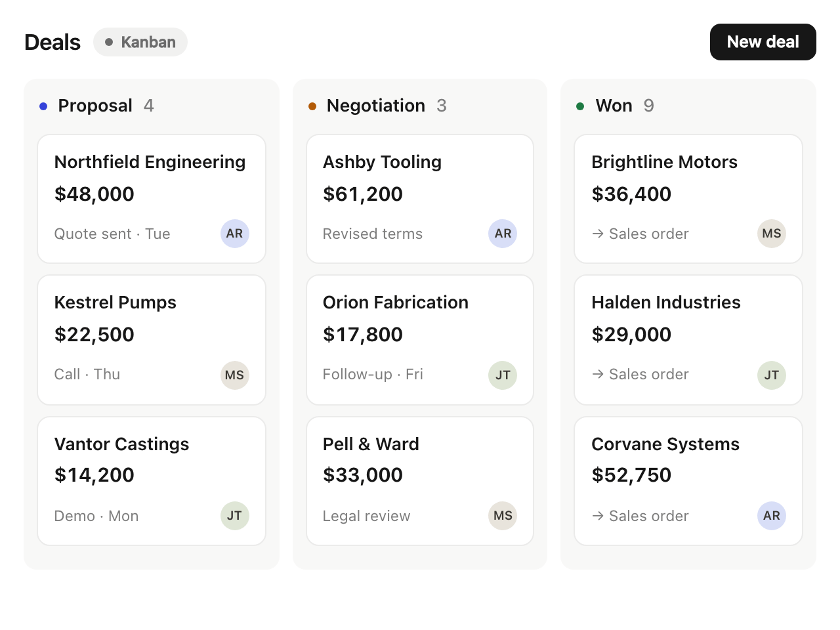Click the Ashby Tooling title
Viewport: 840px width, 630px height.
(x=382, y=162)
